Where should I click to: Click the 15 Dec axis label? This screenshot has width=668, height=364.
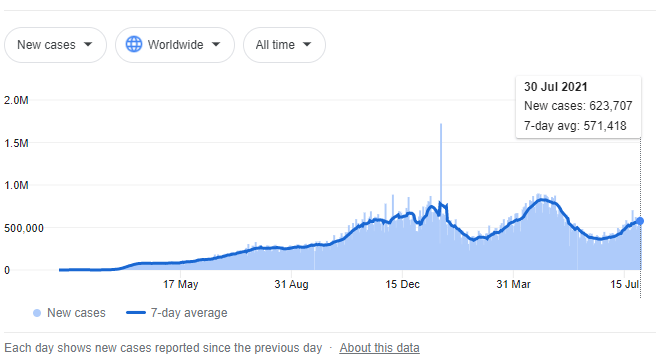tap(403, 284)
